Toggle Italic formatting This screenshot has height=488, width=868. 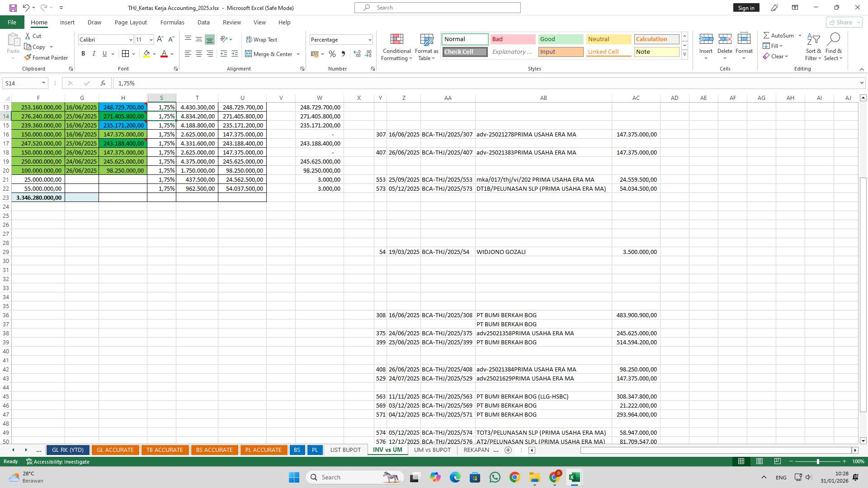click(x=94, y=54)
